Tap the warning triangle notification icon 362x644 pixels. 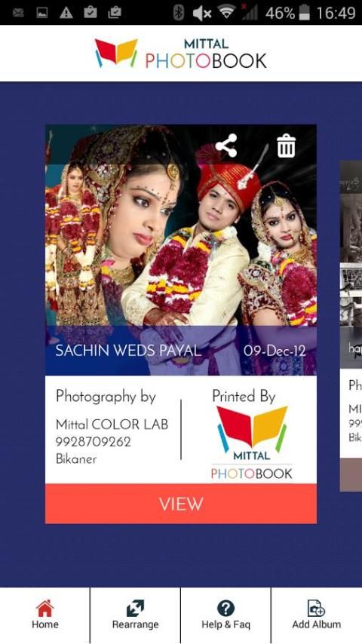(66, 13)
